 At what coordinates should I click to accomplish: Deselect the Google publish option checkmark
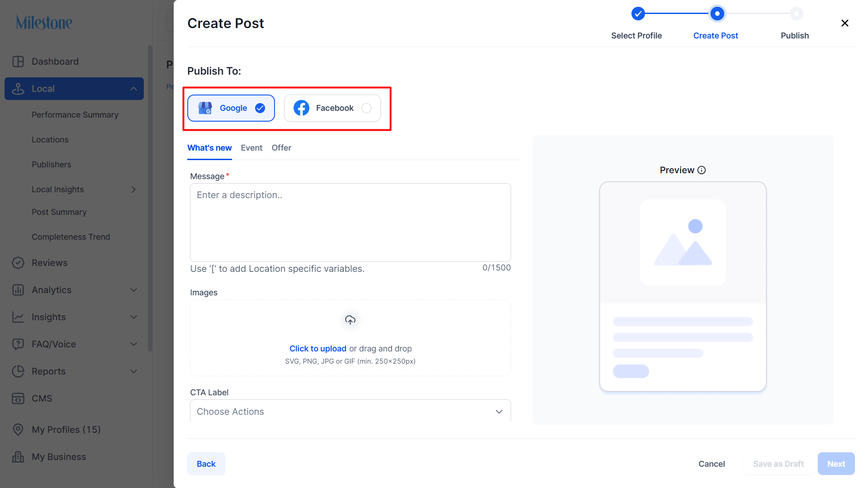coord(260,108)
